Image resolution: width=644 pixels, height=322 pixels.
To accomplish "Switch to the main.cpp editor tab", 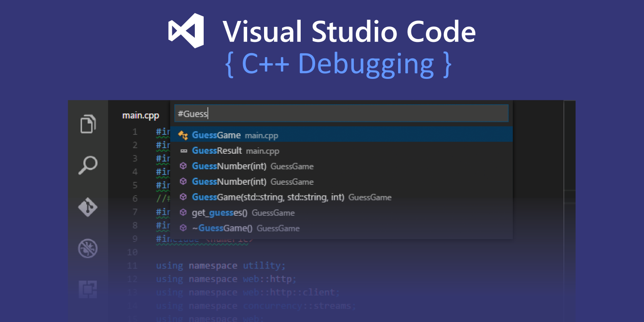I will click(x=140, y=116).
